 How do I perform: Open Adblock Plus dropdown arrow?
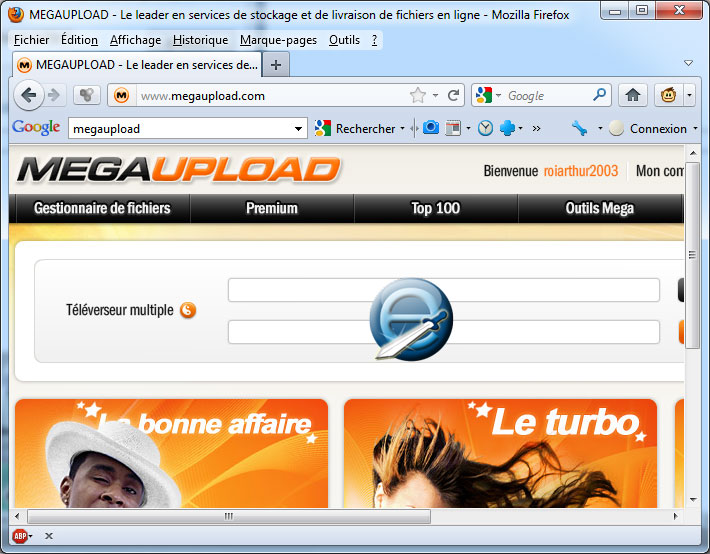click(x=30, y=536)
